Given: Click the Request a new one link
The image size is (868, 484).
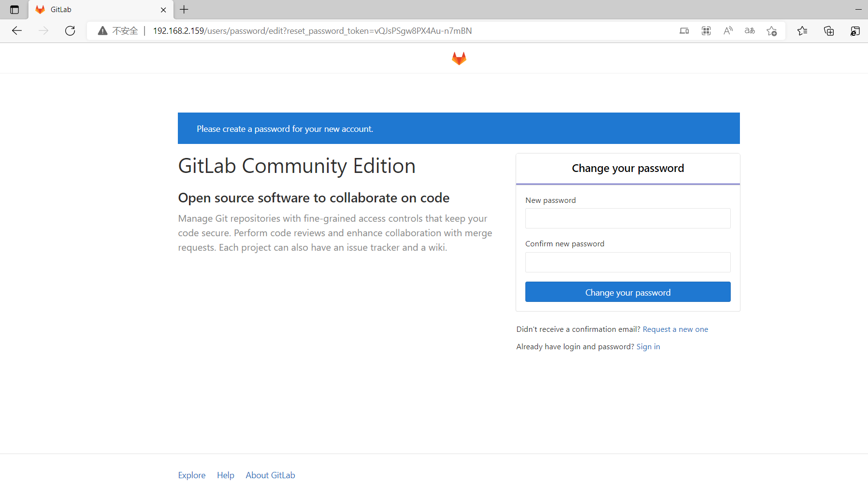Looking at the screenshot, I should pyautogui.click(x=675, y=329).
